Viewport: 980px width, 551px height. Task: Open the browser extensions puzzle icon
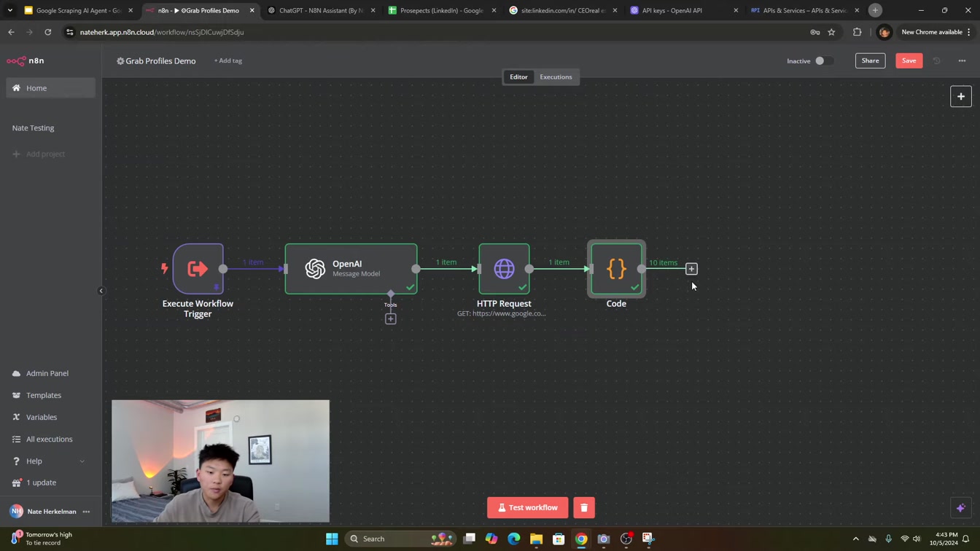857,32
